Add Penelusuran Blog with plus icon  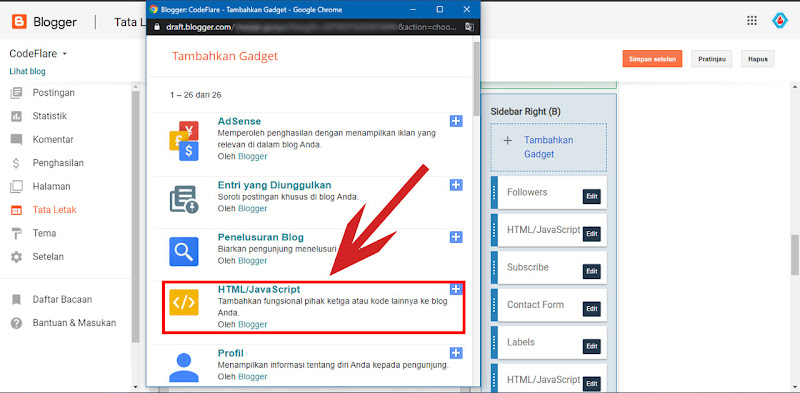[x=456, y=237]
